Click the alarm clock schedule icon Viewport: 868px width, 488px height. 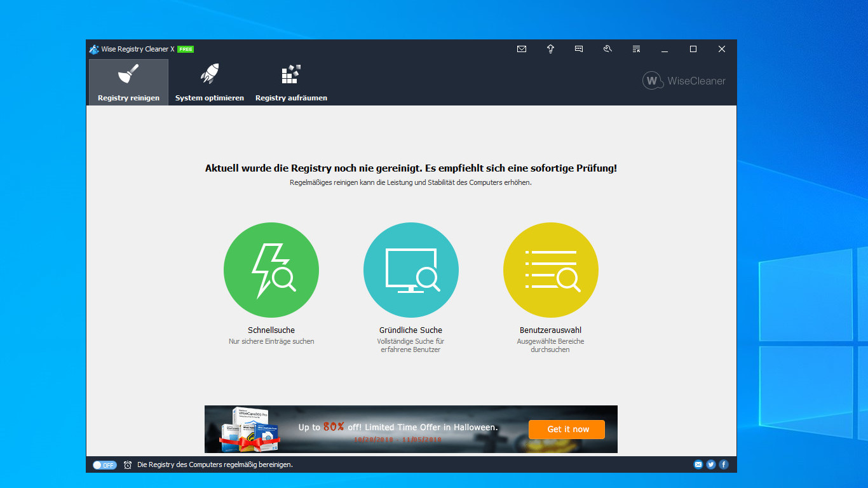click(128, 465)
